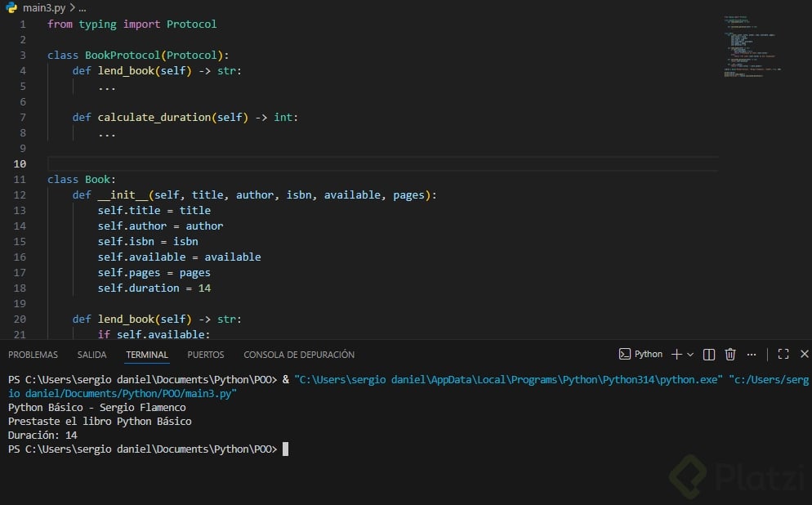Split the terminal panel
The width and height of the screenshot is (812, 505).
click(709, 354)
